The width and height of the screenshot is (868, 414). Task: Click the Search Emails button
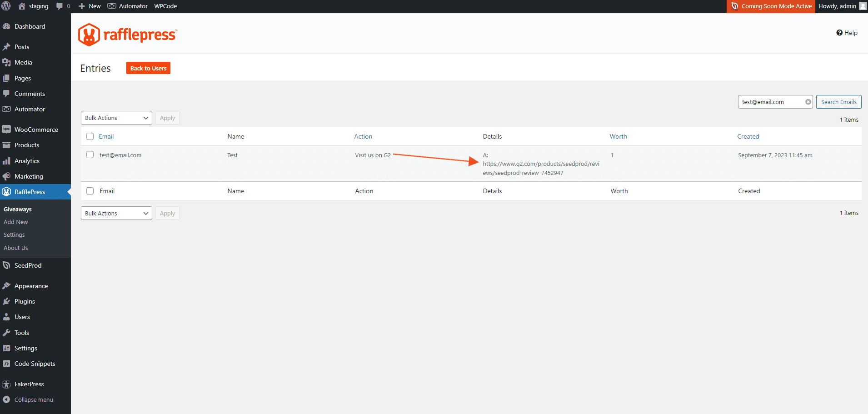[x=838, y=102]
